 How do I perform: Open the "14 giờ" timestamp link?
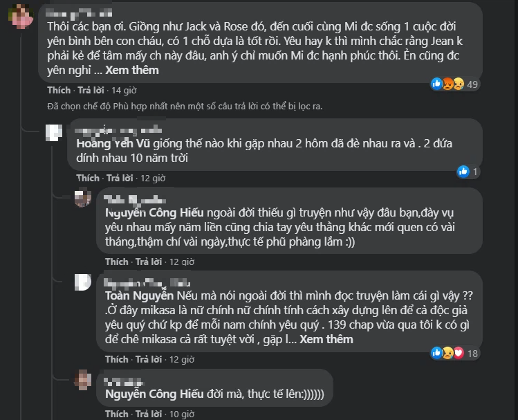(124, 91)
